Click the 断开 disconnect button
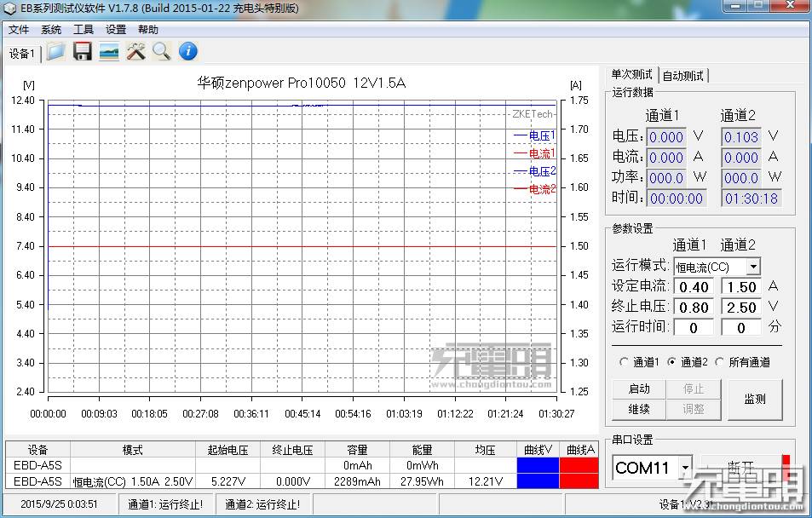This screenshot has width=812, height=518. click(x=740, y=467)
